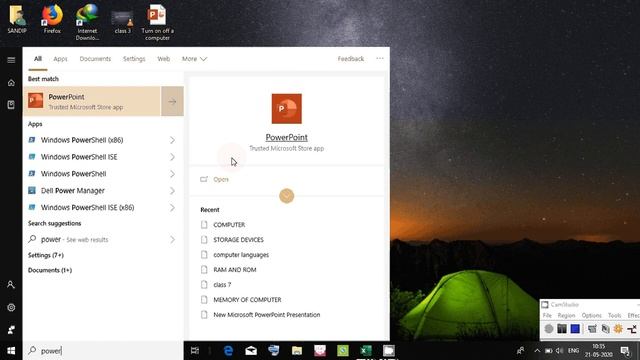Open recent file 'computer languages'
This screenshot has height=360, width=640.
pos(241,255)
